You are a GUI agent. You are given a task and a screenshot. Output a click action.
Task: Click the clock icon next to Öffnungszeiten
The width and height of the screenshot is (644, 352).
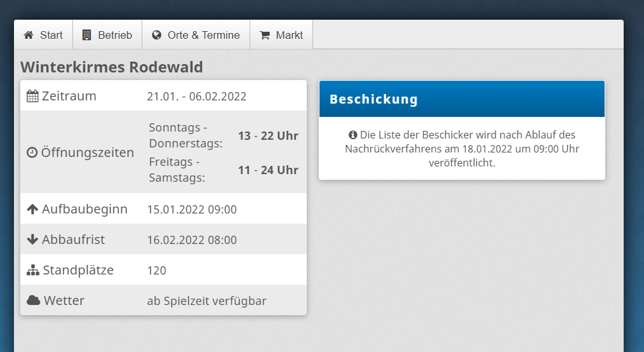tap(32, 153)
